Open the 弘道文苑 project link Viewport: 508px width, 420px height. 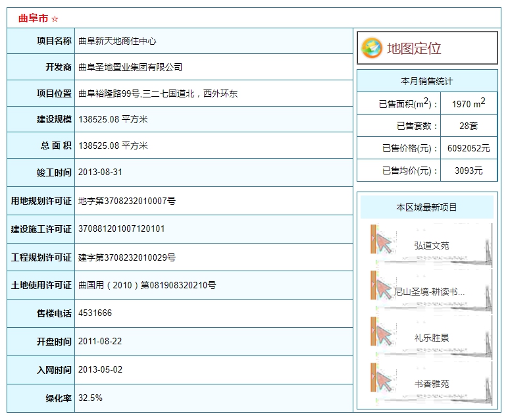(x=432, y=246)
